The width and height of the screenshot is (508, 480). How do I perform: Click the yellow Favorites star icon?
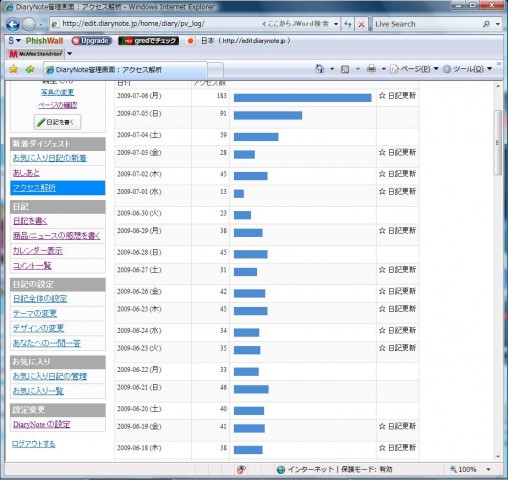[x=14, y=69]
